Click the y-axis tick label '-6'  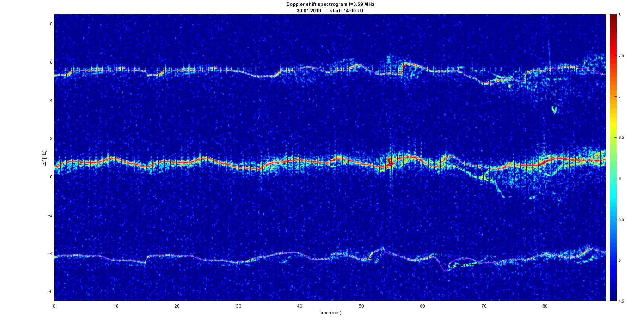coord(50,292)
